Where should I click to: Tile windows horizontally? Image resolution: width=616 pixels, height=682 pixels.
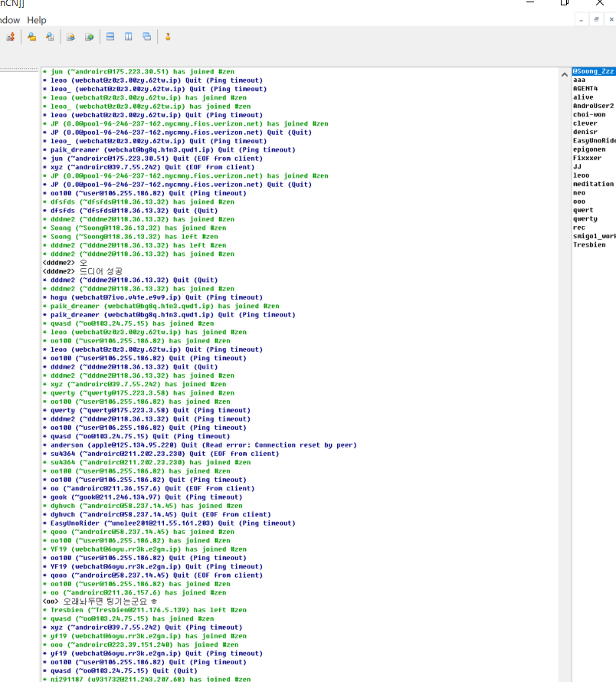110,37
